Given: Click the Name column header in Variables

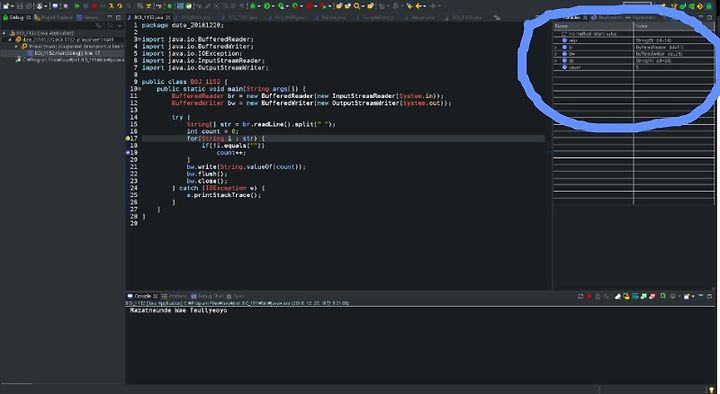Looking at the screenshot, I should [x=593, y=26].
